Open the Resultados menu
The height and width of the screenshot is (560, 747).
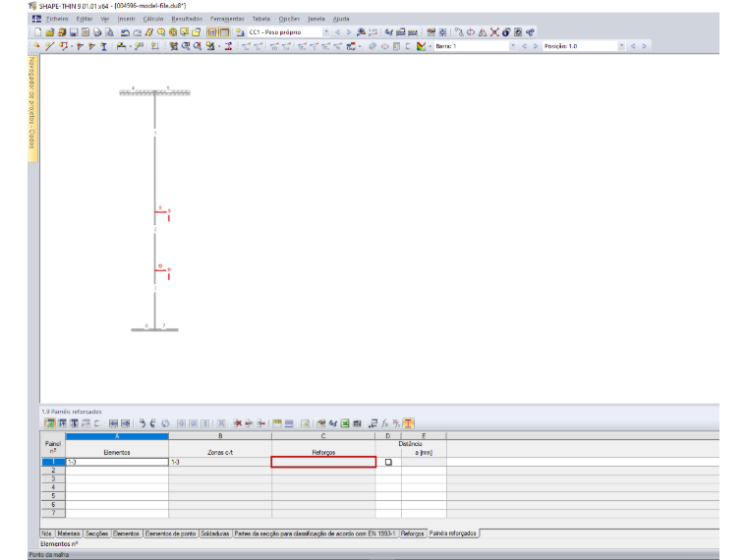tap(187, 19)
